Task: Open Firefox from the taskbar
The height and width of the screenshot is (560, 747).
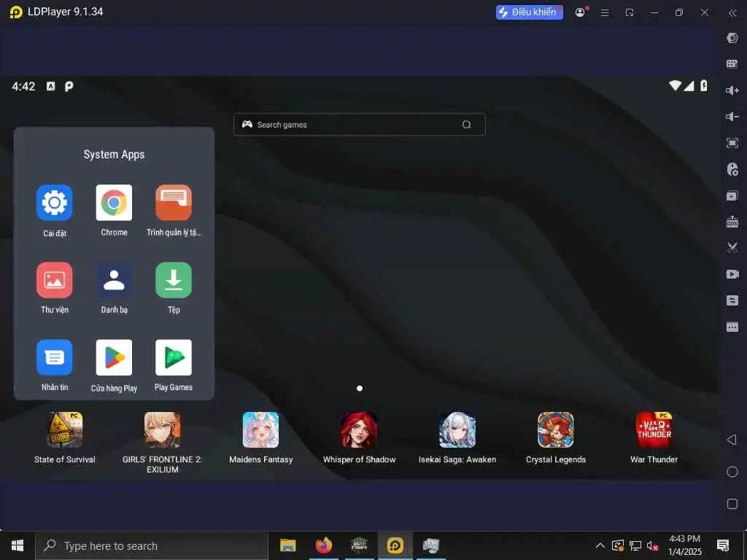Action: click(323, 545)
